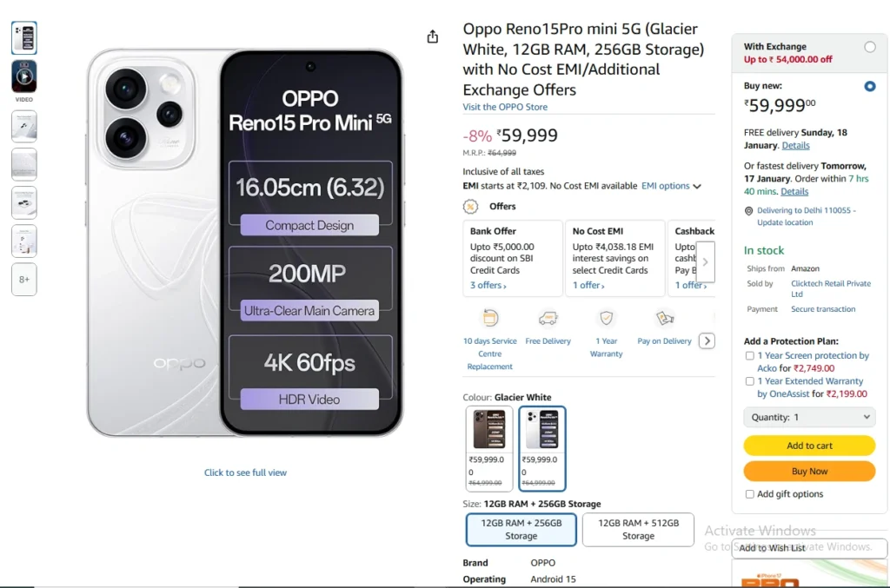This screenshot has width=890, height=588.
Task: Open the Quantity dropdown
Action: (809, 418)
